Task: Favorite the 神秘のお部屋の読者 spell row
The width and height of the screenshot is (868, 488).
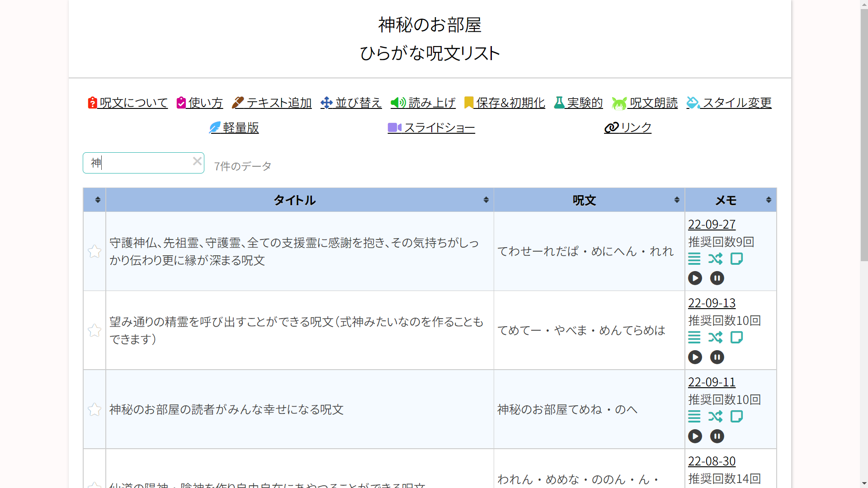Action: click(x=94, y=409)
